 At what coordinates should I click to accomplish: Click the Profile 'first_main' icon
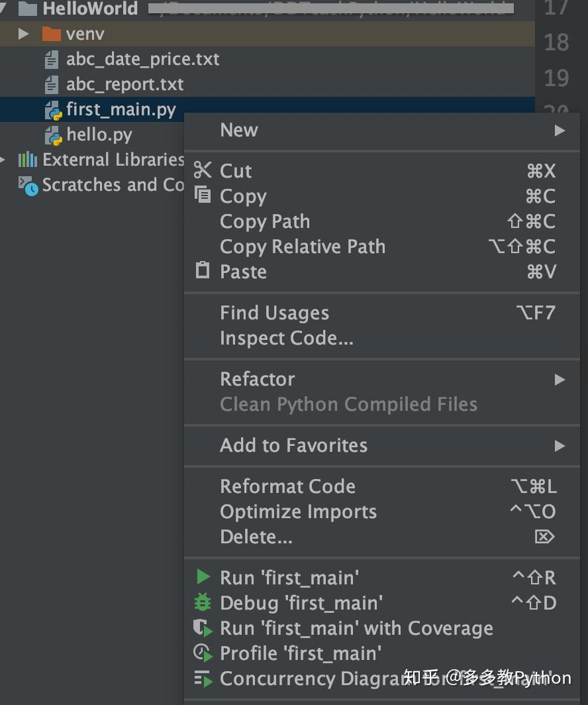click(202, 653)
